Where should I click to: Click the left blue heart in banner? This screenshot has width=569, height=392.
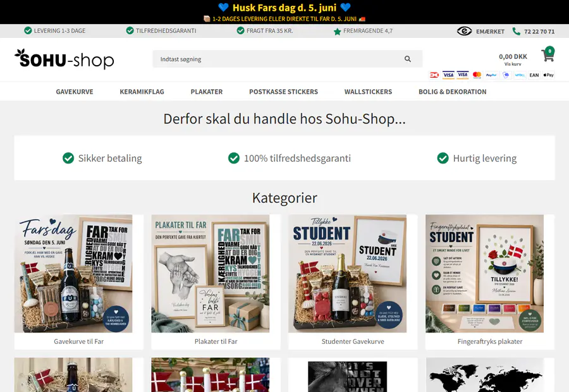click(x=224, y=7)
